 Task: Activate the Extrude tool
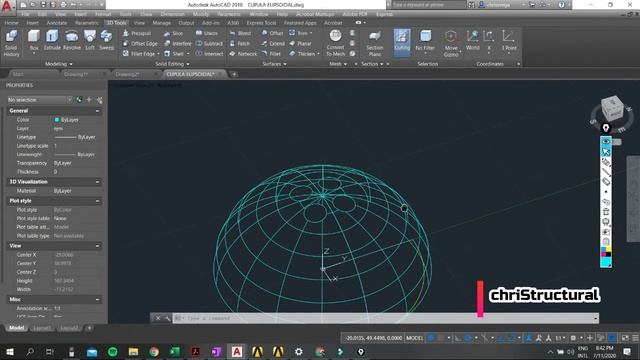coord(52,40)
